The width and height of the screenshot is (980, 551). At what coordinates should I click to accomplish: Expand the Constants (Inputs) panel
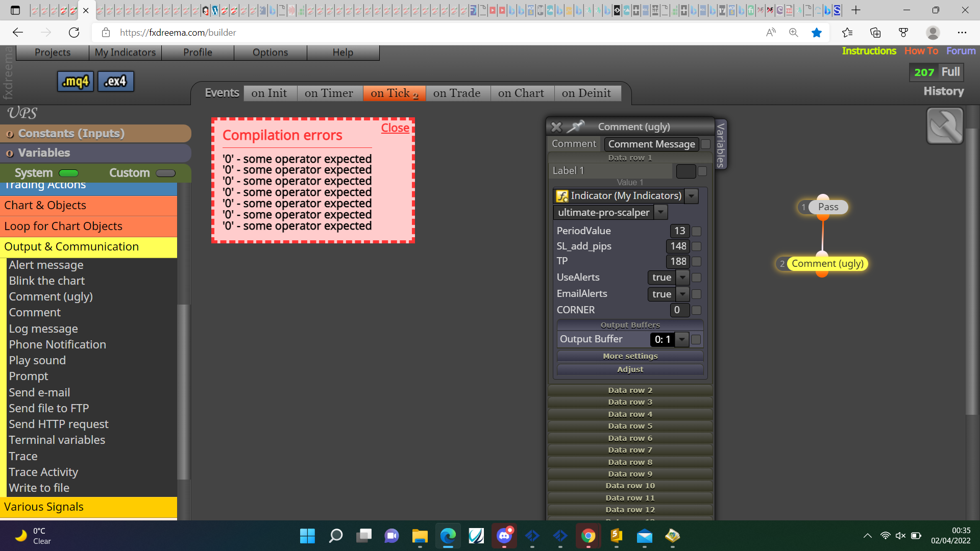(x=95, y=134)
